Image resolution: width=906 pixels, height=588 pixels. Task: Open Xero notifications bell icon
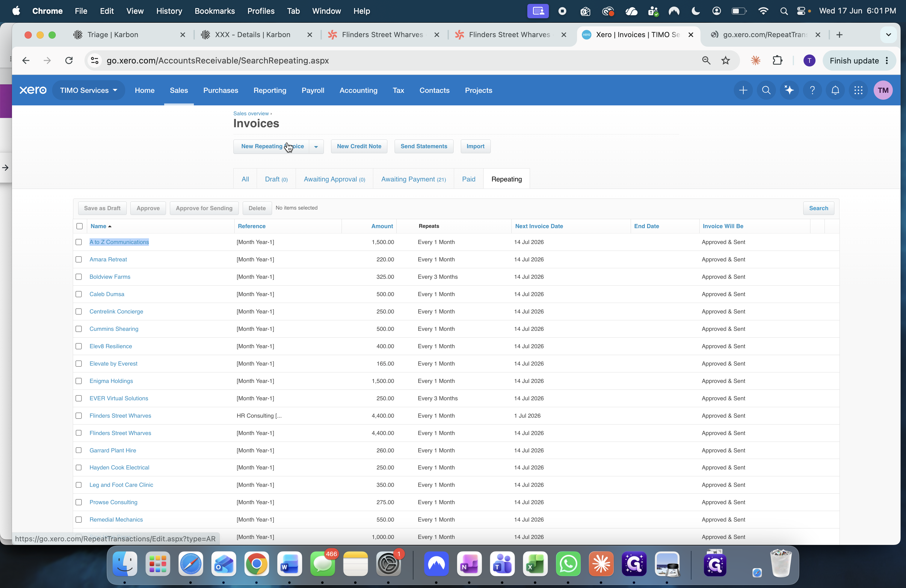(835, 90)
